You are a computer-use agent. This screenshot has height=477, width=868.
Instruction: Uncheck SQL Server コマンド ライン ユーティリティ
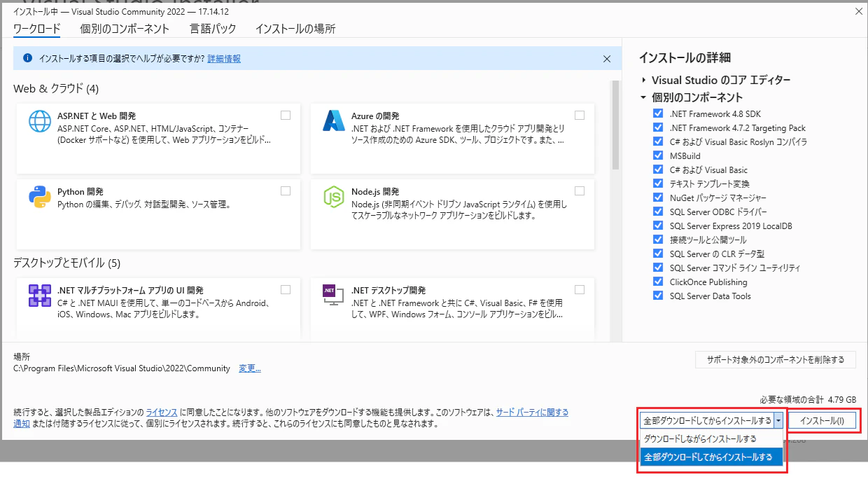pos(657,268)
